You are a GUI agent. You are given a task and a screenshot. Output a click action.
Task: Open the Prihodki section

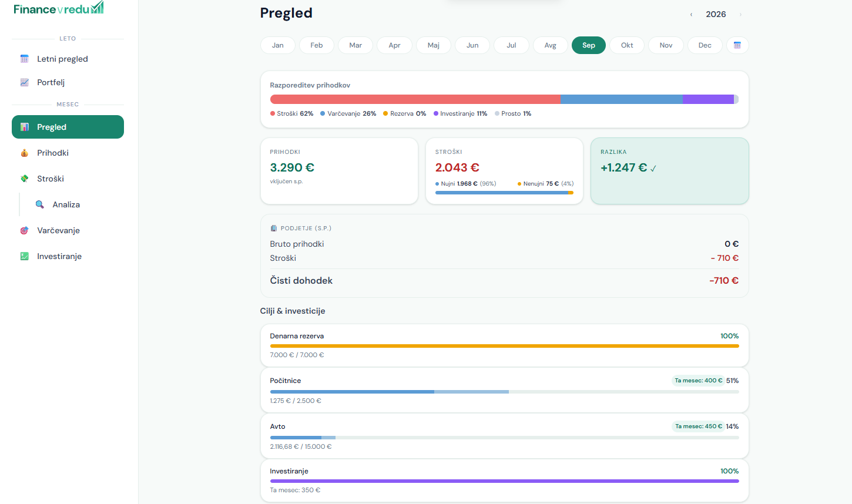(68, 153)
